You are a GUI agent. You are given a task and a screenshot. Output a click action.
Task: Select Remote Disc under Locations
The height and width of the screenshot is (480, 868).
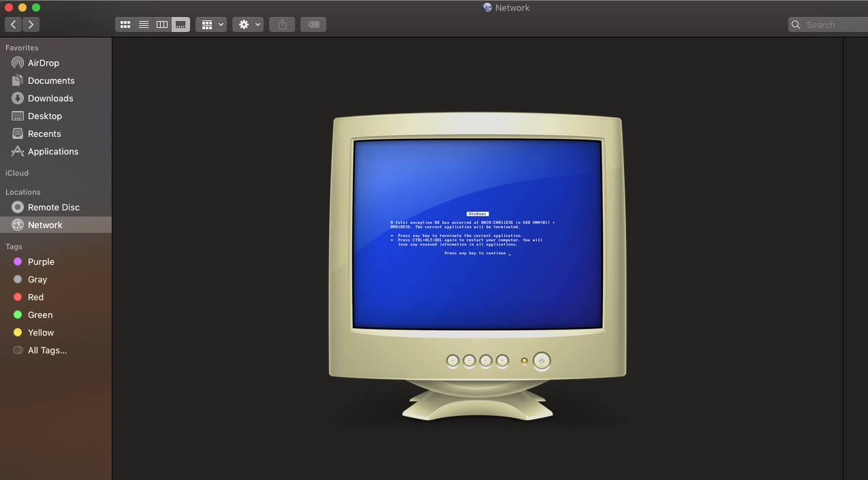coord(56,207)
